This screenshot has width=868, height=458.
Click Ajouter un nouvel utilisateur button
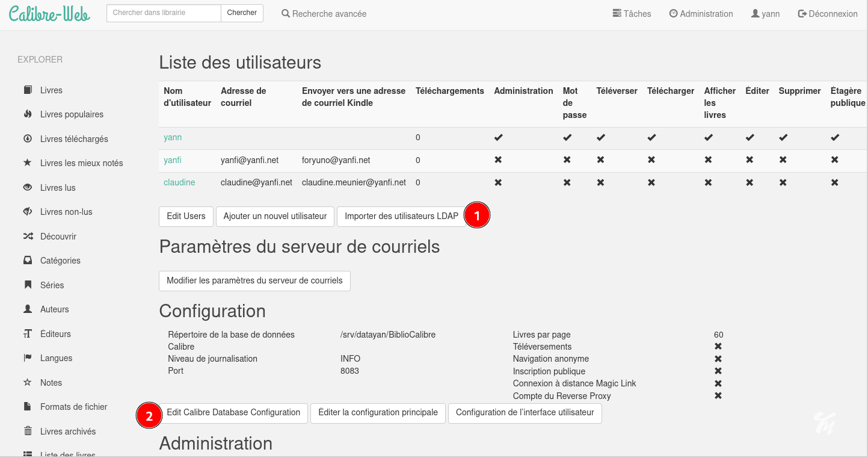point(275,217)
